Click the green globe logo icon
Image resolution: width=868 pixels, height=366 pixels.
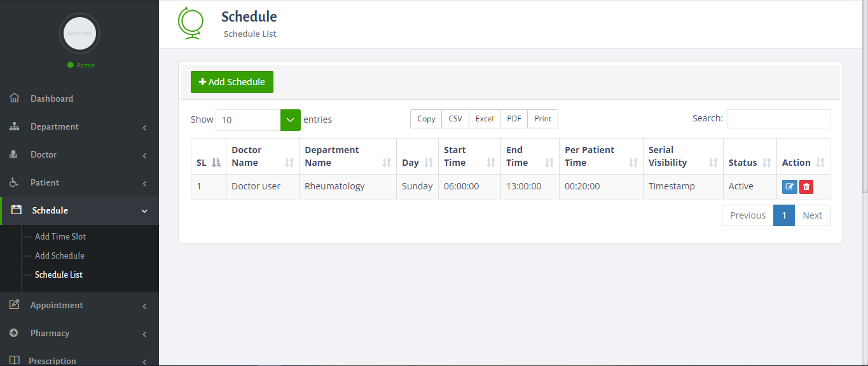point(189,23)
